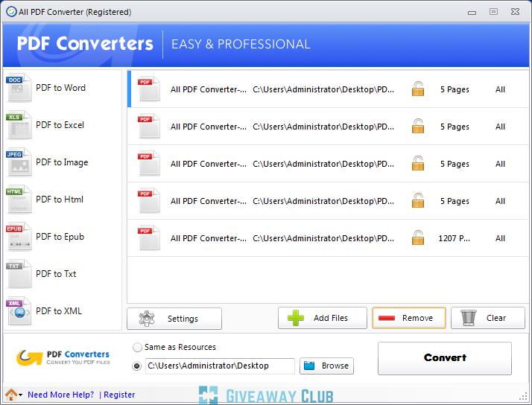Screen dimensions: 532x405
Task: Open the Register link
Action: pyautogui.click(x=119, y=395)
